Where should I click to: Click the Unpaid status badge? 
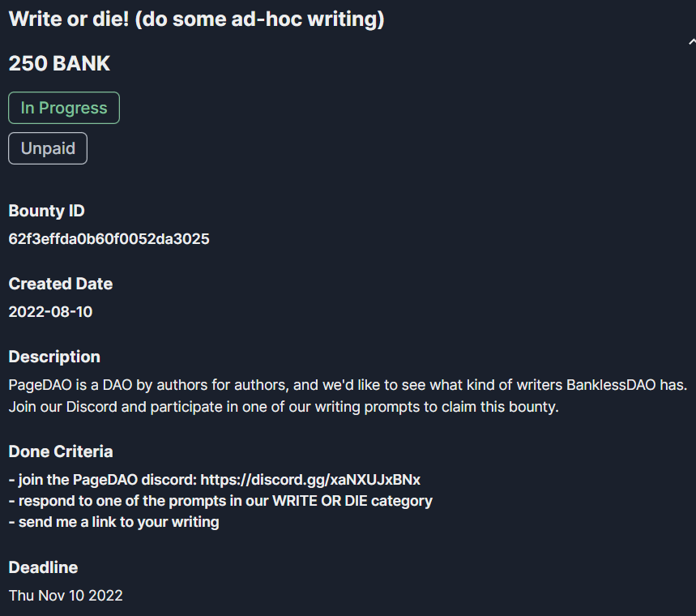[48, 148]
